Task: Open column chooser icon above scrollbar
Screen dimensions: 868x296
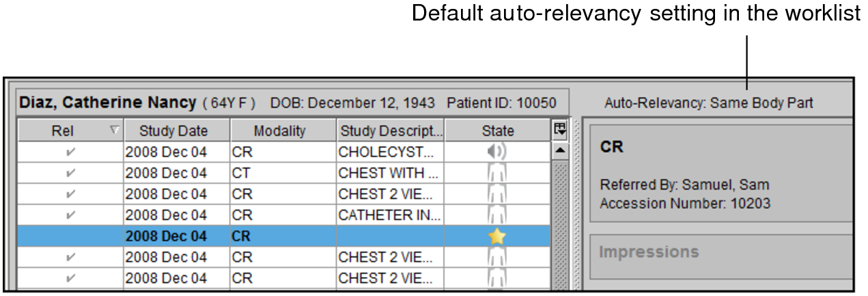Action: pos(559,129)
